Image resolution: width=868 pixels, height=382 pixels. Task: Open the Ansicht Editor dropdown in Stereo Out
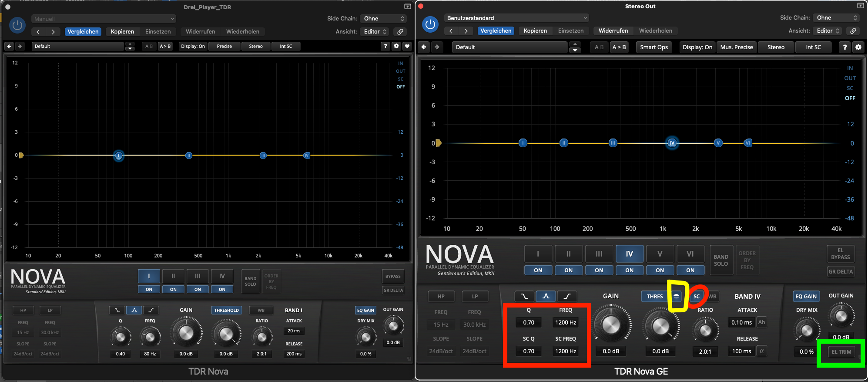[828, 31]
